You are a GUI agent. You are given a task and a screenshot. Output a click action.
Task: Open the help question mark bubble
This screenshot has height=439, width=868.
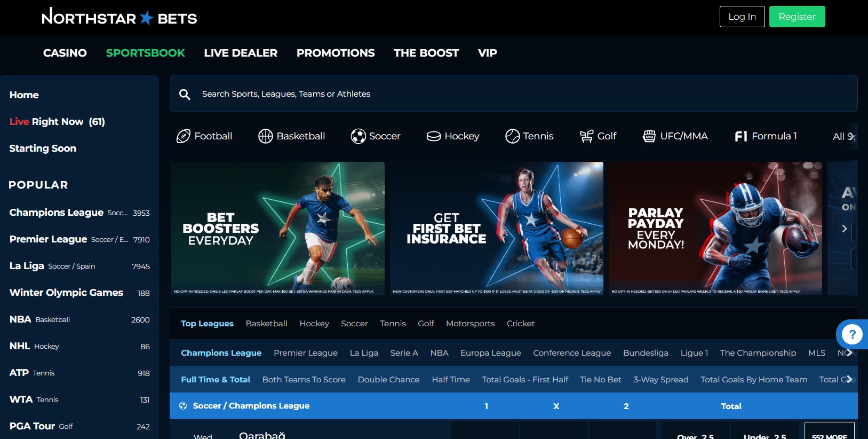tap(852, 334)
